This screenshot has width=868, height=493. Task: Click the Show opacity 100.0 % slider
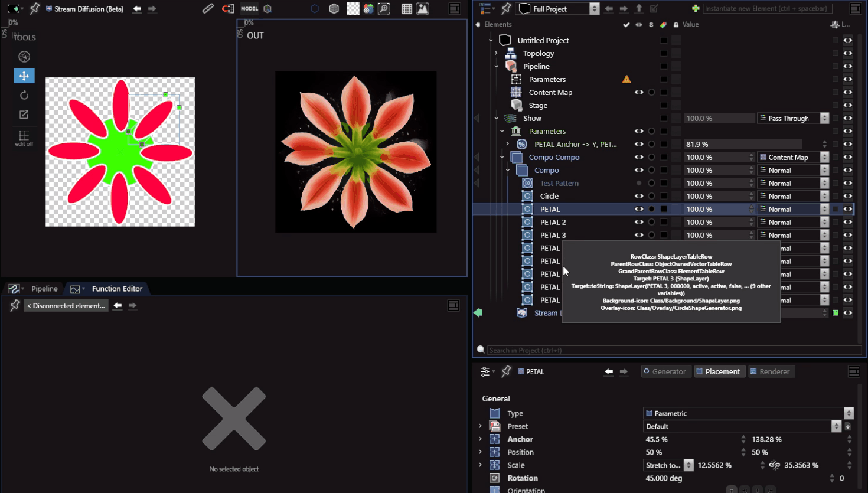(719, 118)
